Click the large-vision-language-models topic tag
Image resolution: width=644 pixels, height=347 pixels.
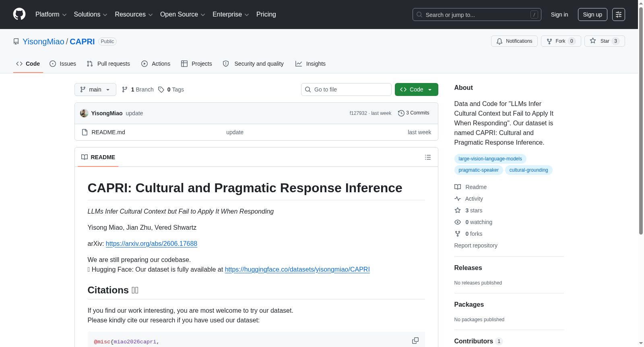point(490,159)
